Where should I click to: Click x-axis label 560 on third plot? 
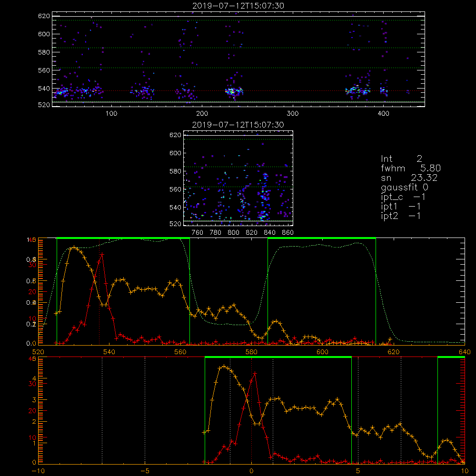click(180, 352)
